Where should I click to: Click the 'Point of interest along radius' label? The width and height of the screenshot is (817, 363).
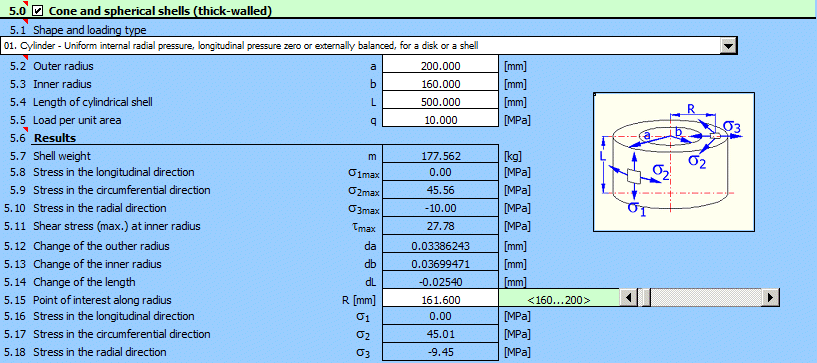pyautogui.click(x=102, y=300)
